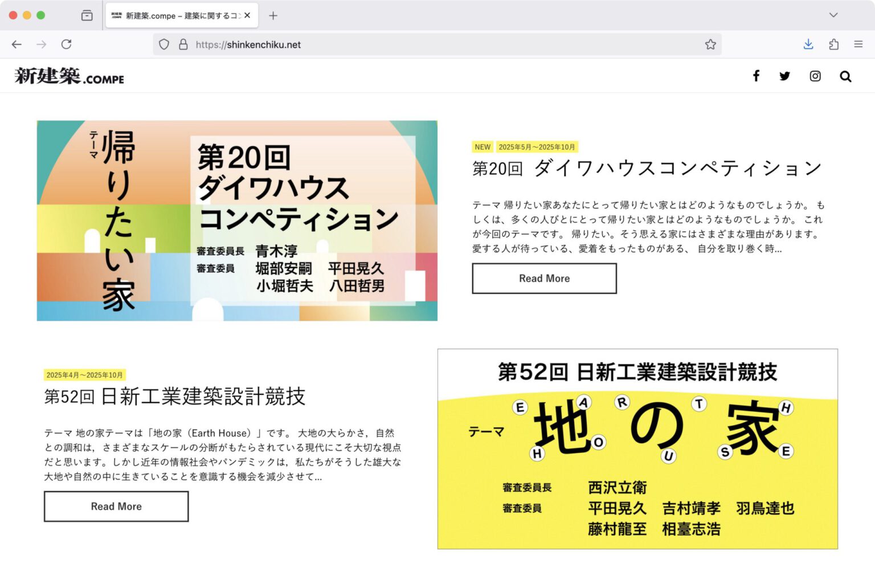875x588 pixels.
Task: Read More about 第20回 ダイワハウスコンペティション
Action: coord(544,279)
